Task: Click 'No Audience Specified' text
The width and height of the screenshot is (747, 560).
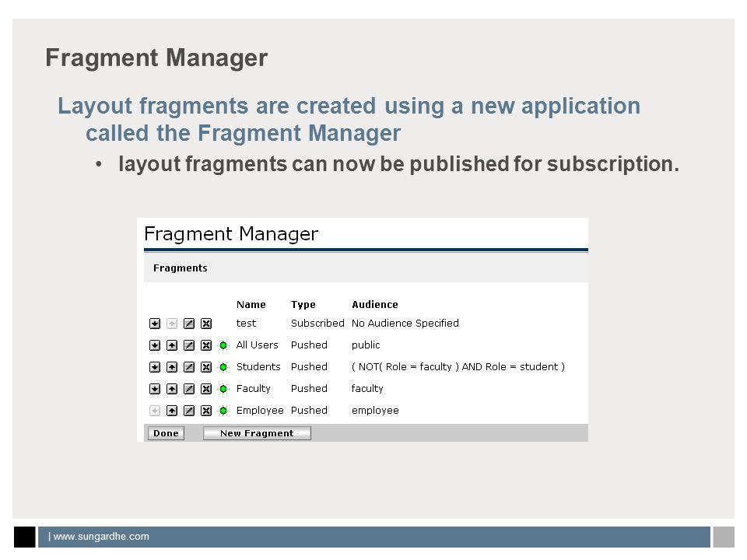Action: 405,324
